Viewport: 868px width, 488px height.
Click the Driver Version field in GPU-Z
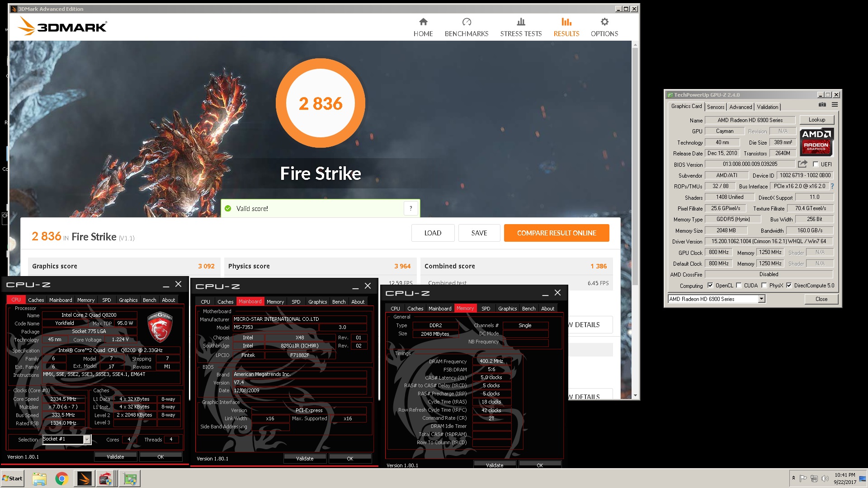769,241
